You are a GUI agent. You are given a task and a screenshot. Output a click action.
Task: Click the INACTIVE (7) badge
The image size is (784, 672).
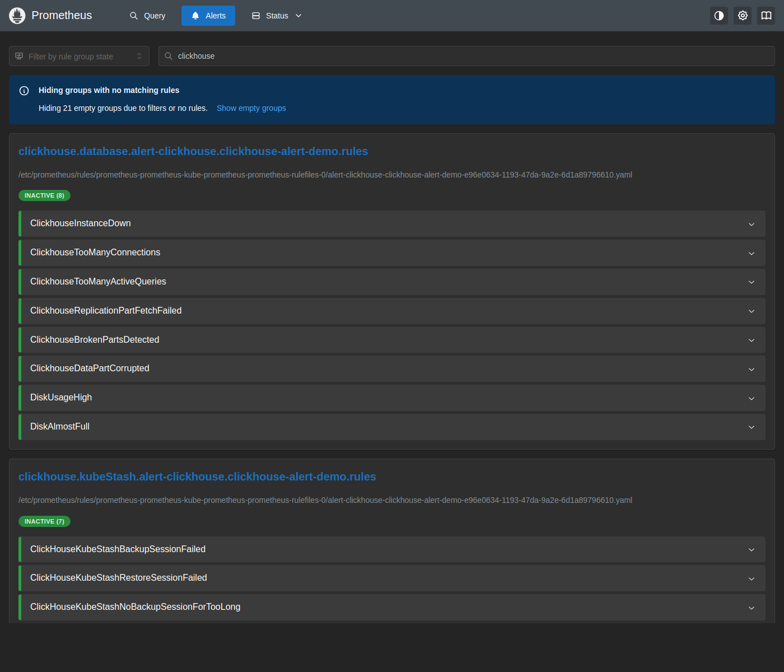pos(44,521)
